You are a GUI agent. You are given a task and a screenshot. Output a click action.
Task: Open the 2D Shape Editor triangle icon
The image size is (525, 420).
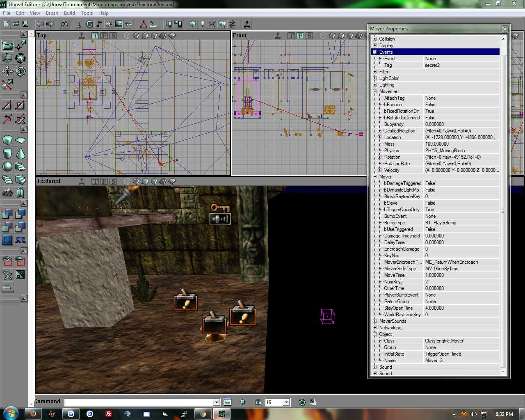144,24
